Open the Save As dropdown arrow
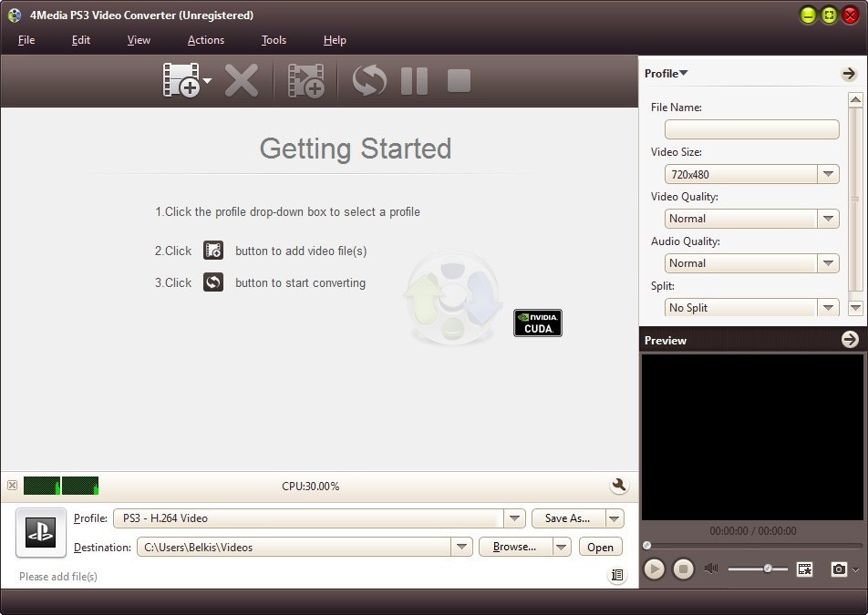Viewport: 868px width, 615px height. click(615, 518)
